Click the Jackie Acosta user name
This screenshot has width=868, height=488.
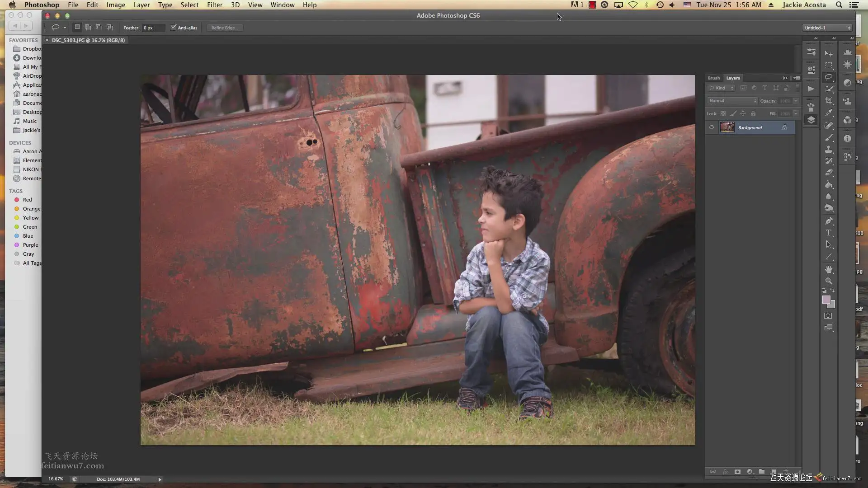coord(804,5)
